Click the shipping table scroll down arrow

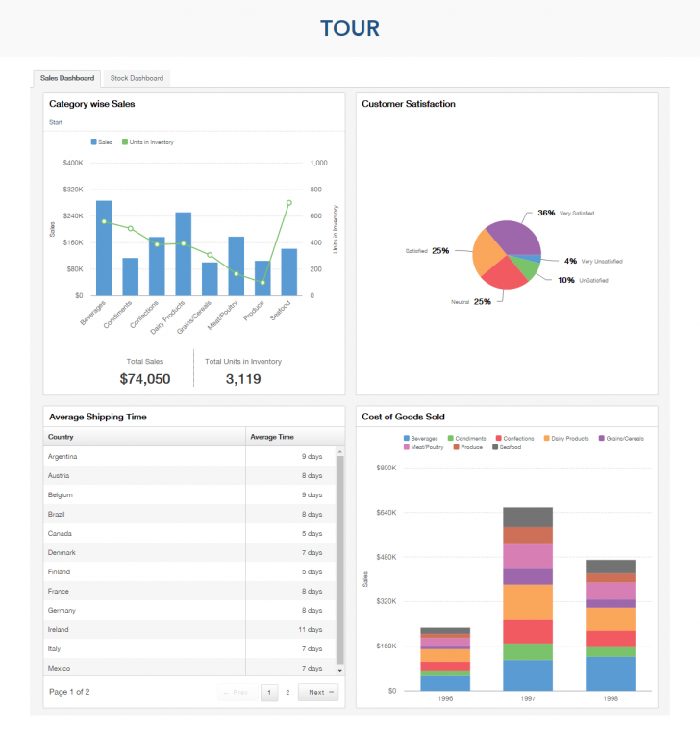[340, 671]
